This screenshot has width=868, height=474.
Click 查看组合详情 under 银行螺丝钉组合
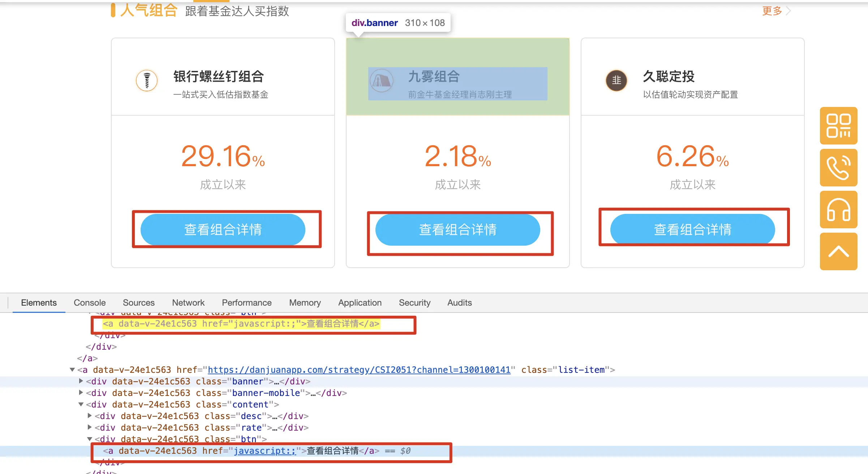pos(223,230)
